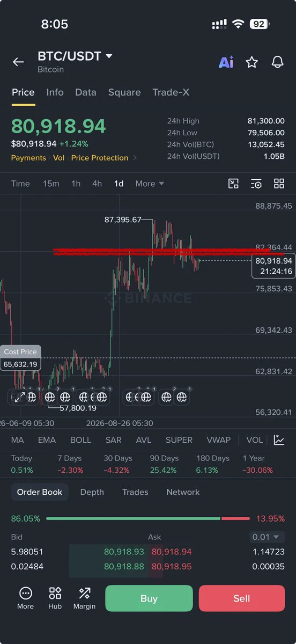The width and height of the screenshot is (296, 644).
Task: Go back using the left arrow
Action: tap(18, 62)
